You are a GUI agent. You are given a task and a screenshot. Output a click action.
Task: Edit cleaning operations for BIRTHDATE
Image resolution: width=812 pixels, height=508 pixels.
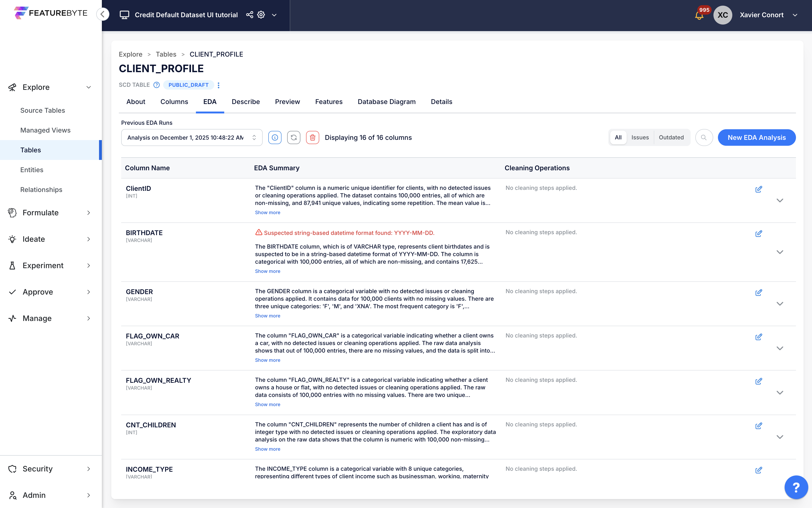(x=758, y=233)
